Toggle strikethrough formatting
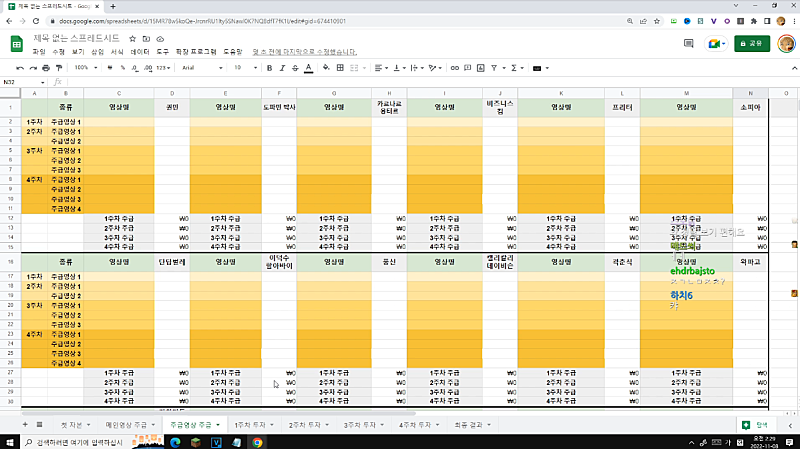The height and width of the screenshot is (449, 800). [x=293, y=68]
